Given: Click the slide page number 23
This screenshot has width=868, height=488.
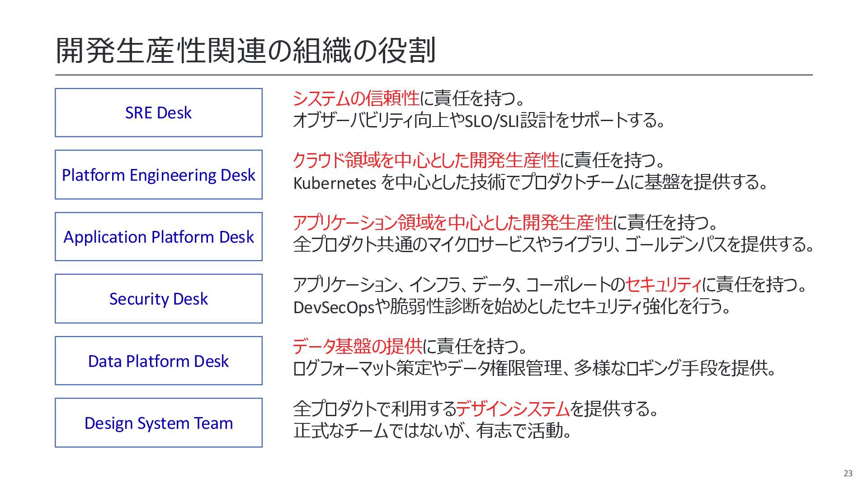Looking at the screenshot, I should [x=848, y=473].
